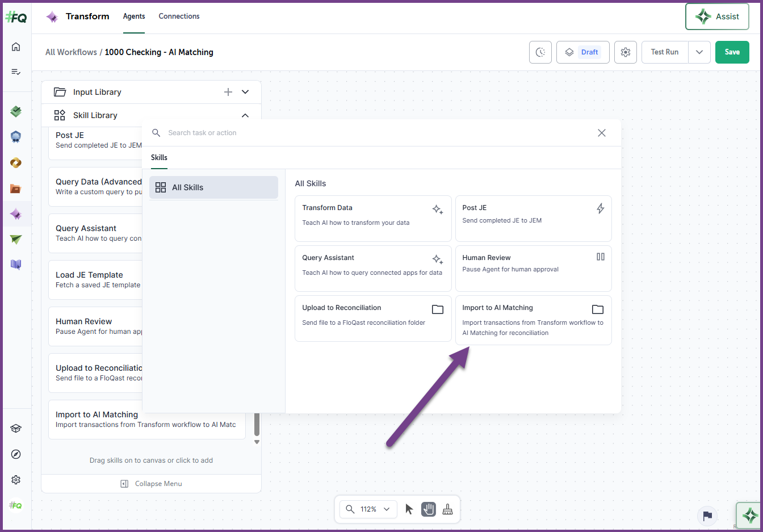Open the Test Run dropdown arrow
Viewport: 763px width, 532px height.
point(699,52)
